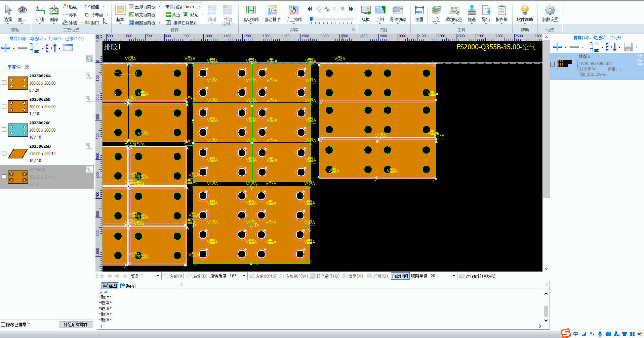Image resolution: width=644 pixels, height=338 pixels.
Task: Toggle the 自动吸附 button
Action: pos(400,276)
